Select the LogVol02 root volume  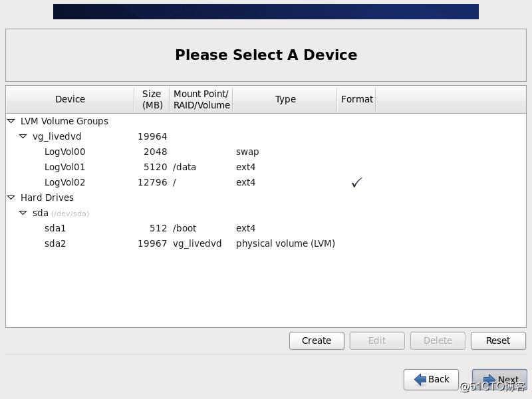click(x=266, y=182)
